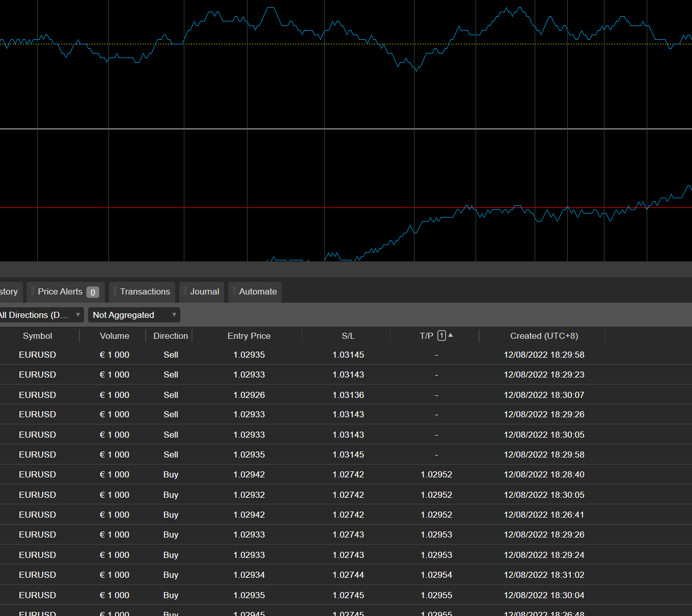This screenshot has height=616, width=692.
Task: Click EURUSD symbol in row created 18:31:02
Action: [x=38, y=575]
